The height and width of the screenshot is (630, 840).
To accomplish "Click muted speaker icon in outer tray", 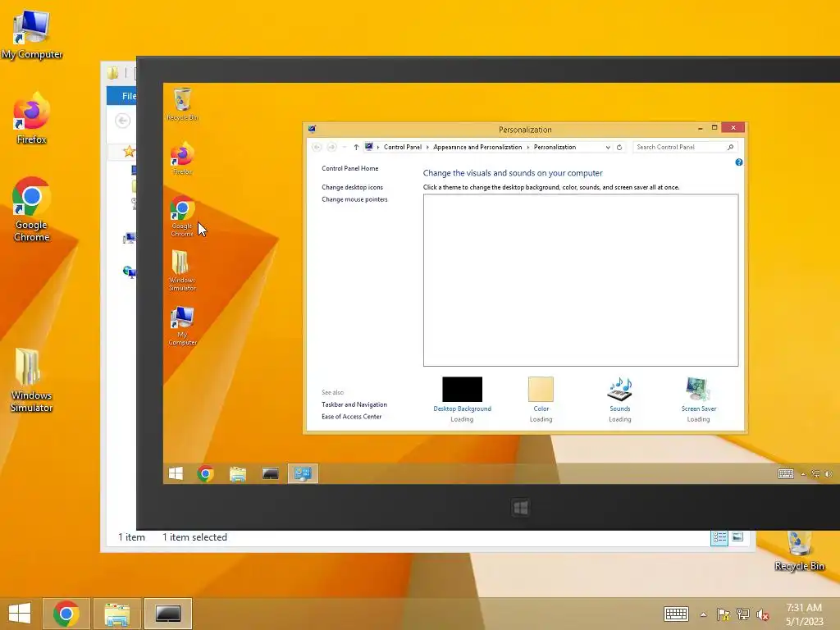I will click(762, 614).
